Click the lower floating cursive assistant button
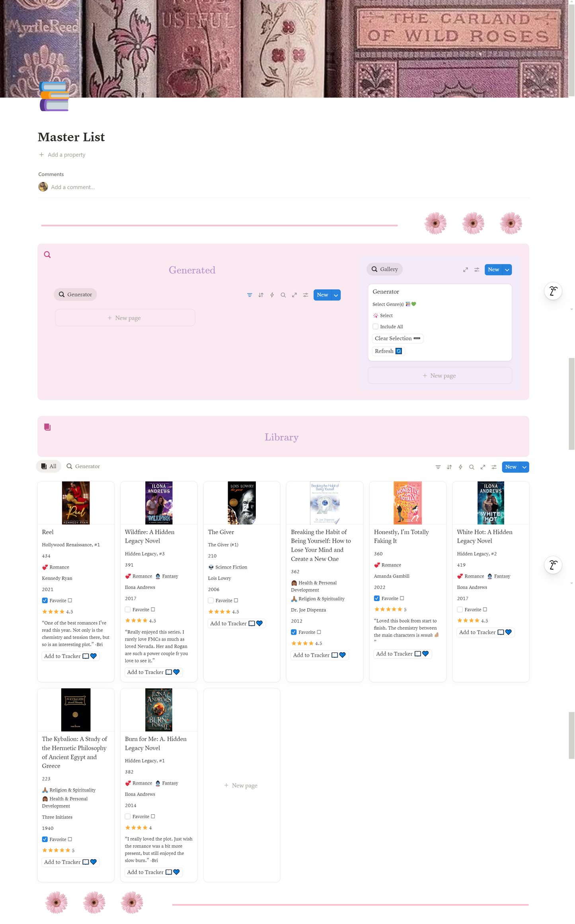Screen dimensions: 575x924 tap(553, 565)
